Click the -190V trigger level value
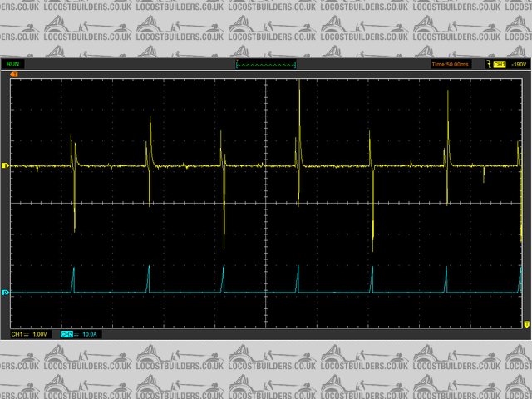This screenshot has height=399, width=532. [x=517, y=64]
